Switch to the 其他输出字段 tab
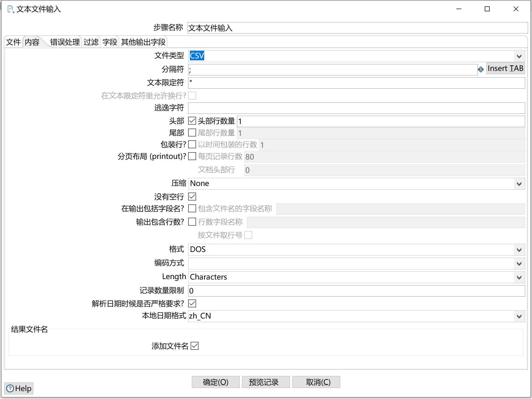This screenshot has width=532, height=399. 143,42
